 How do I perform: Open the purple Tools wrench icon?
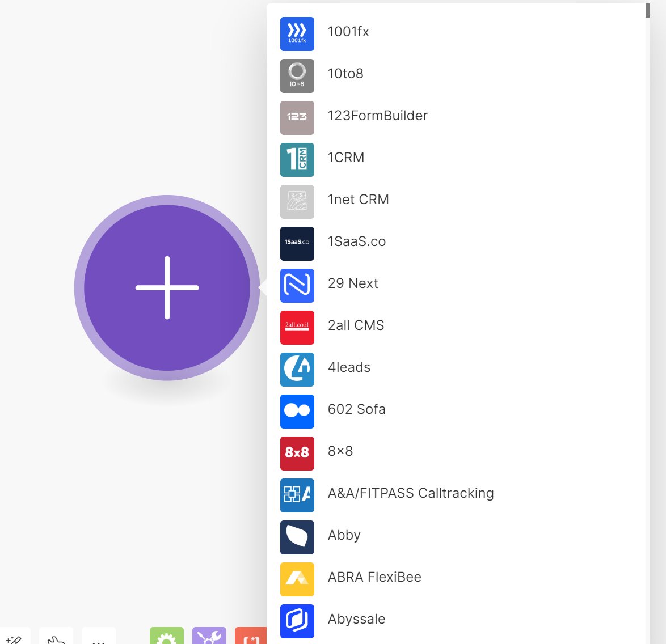click(x=209, y=635)
